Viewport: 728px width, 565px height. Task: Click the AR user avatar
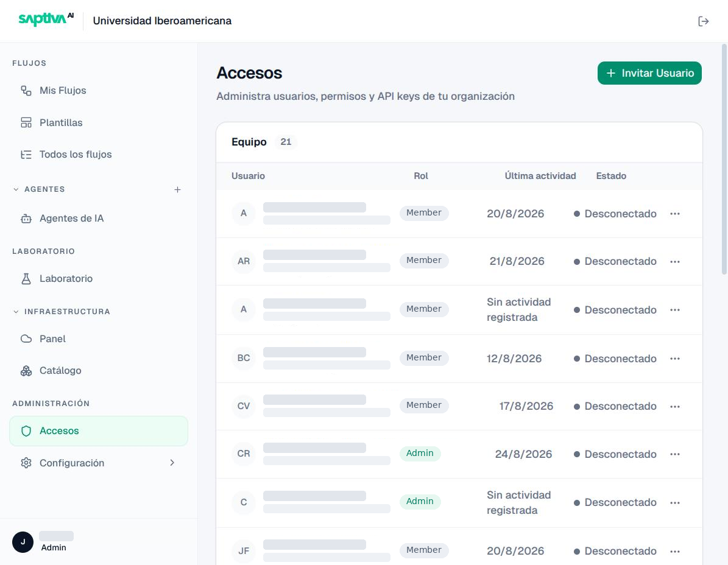click(x=244, y=261)
